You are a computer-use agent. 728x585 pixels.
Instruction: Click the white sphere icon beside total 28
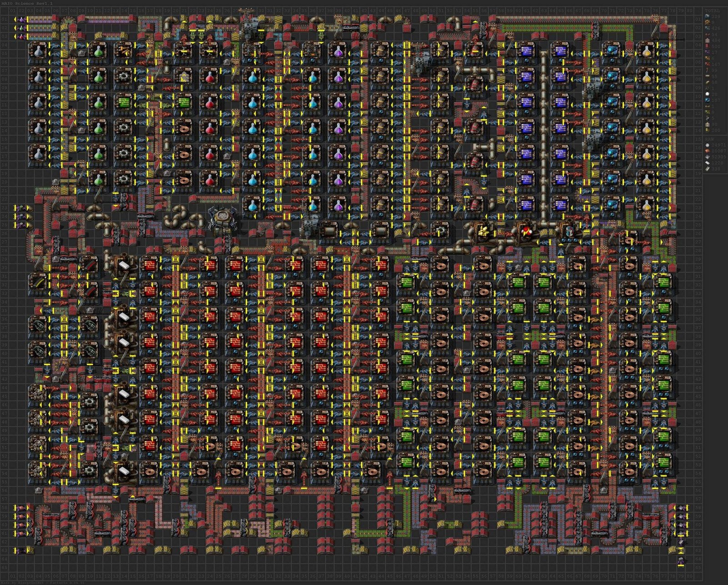(707, 94)
